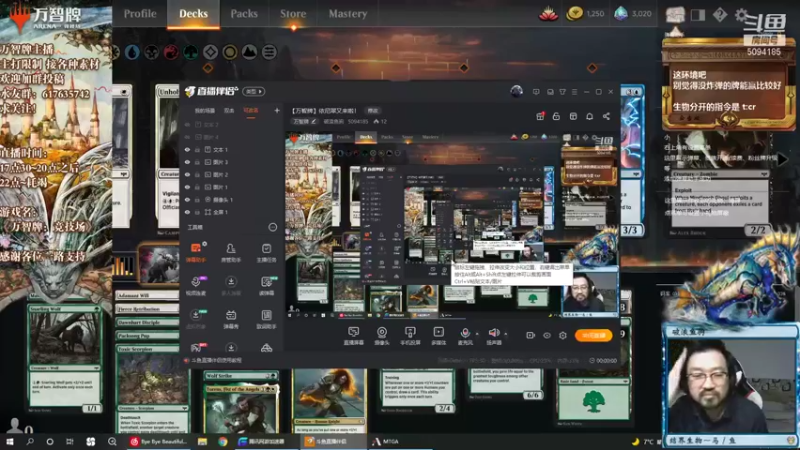Open the 歌词助手 tool
The image size is (800, 450).
(266, 319)
